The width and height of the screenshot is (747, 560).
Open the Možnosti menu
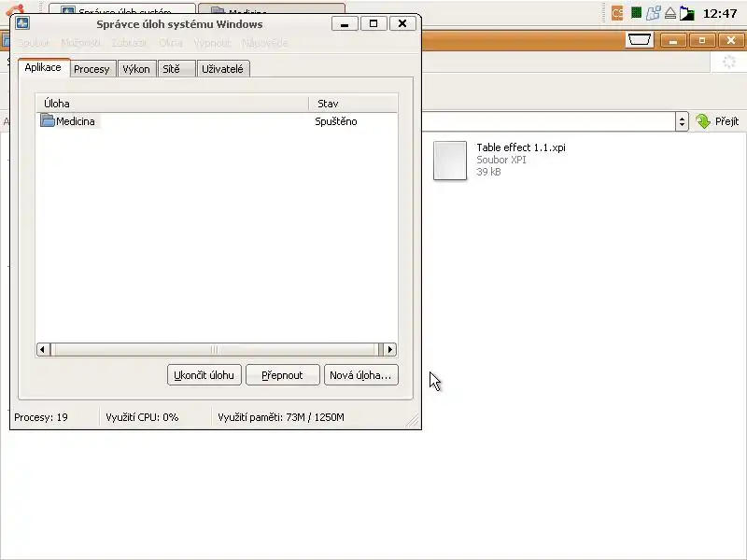point(80,43)
